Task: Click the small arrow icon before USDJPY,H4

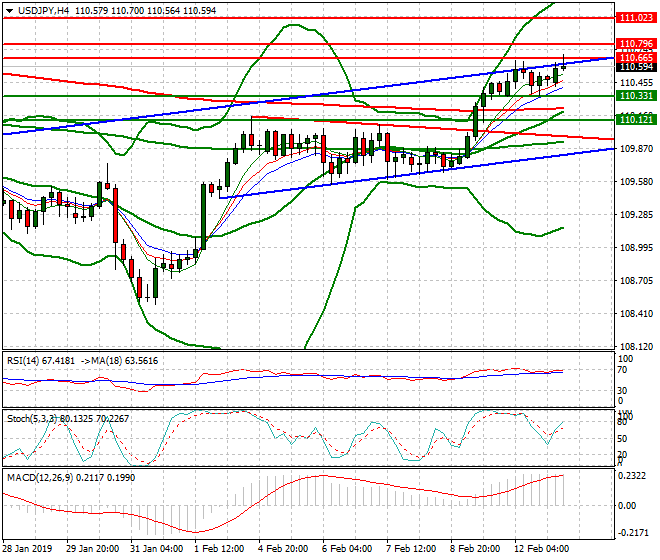Action: click(x=6, y=9)
